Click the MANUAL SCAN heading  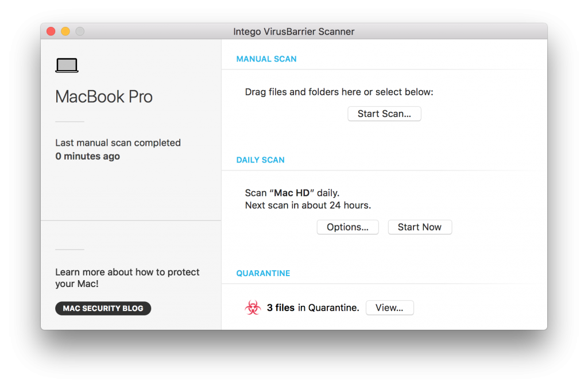tap(266, 59)
